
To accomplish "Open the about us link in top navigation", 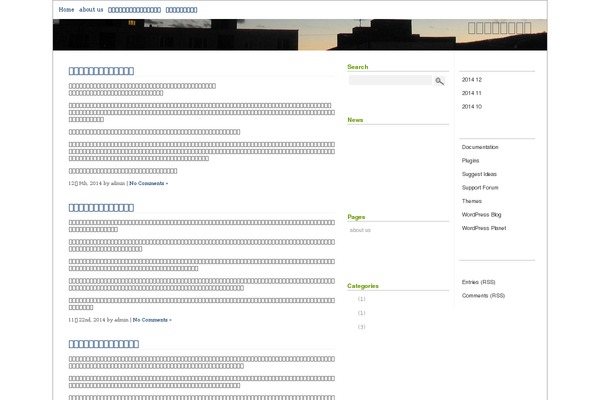I will tap(91, 10).
